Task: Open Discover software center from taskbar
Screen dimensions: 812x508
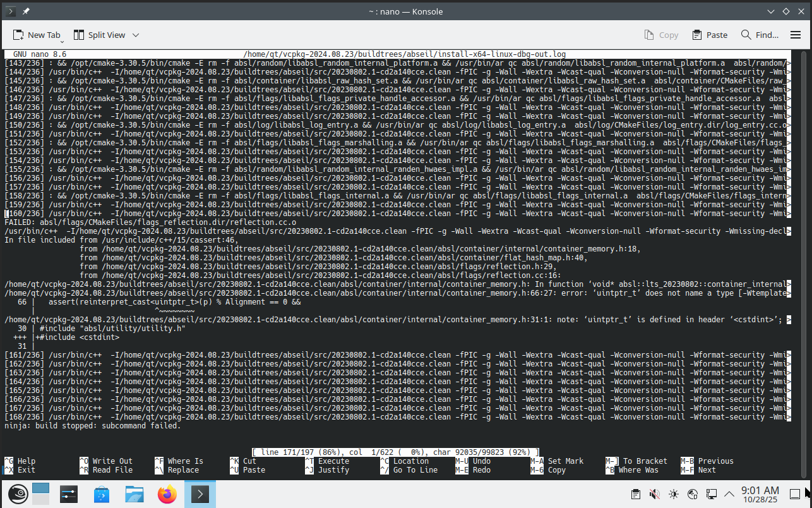Action: coord(102,493)
